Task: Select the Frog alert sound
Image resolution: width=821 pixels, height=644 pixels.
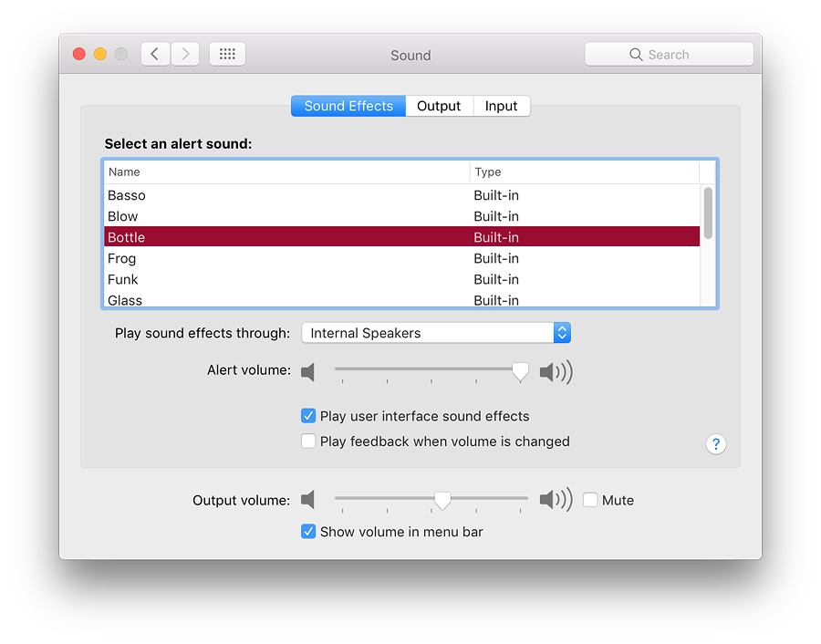Action: coord(401,258)
